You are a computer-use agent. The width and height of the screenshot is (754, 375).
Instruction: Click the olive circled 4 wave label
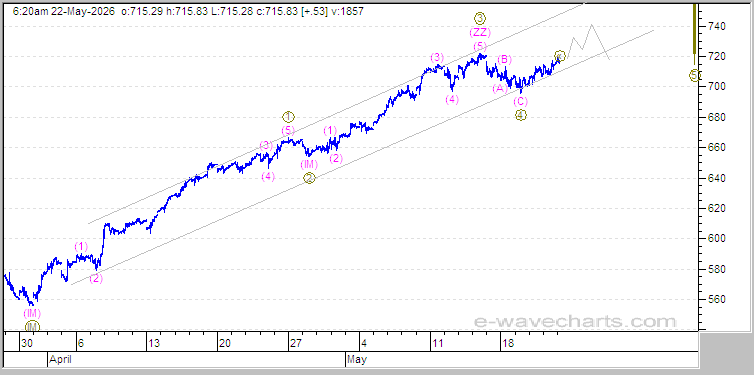click(521, 115)
